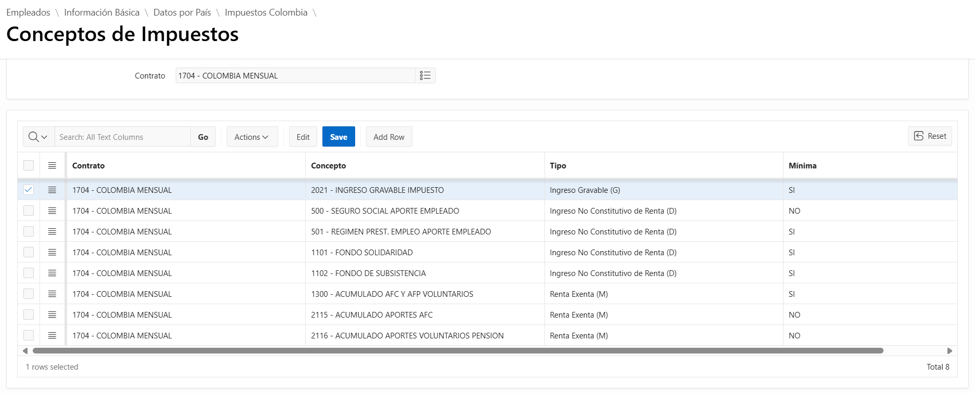Go to Empleados breadcrumb
Image resolution: width=975 pixels, height=393 pixels.
[x=28, y=12]
